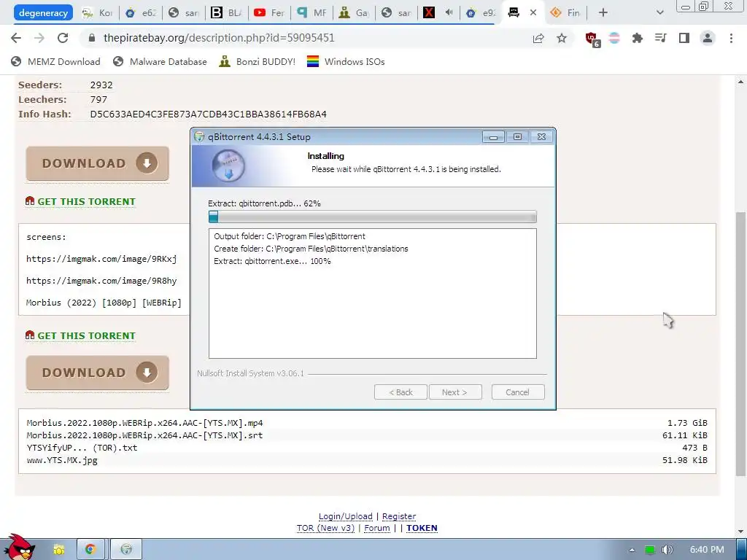Click upper GET THIS TORRENT magnet link
This screenshot has height=560, width=747.
coord(80,201)
